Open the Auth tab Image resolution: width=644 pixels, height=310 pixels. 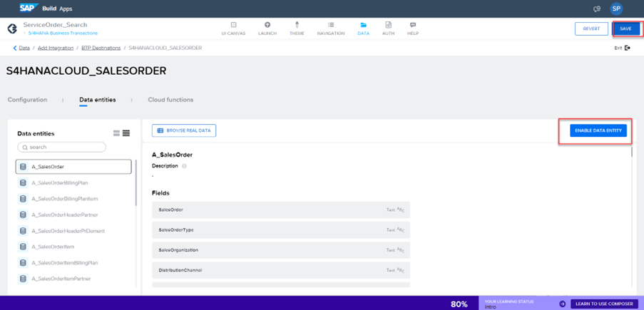[x=388, y=29]
